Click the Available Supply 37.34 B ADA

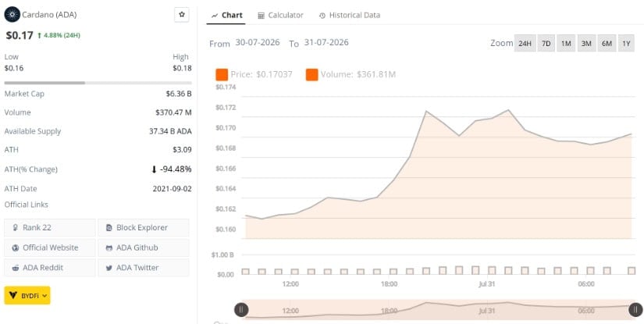coord(170,131)
